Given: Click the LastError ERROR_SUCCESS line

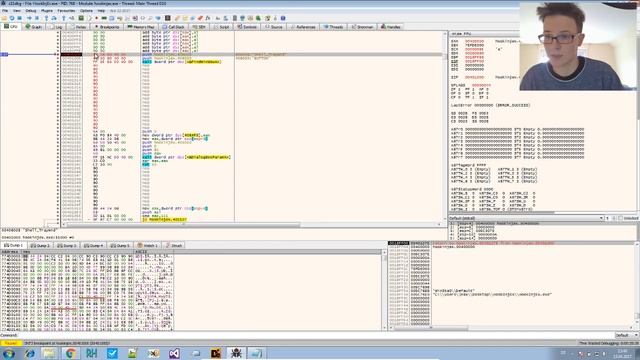Looking at the screenshot, I should (490, 105).
